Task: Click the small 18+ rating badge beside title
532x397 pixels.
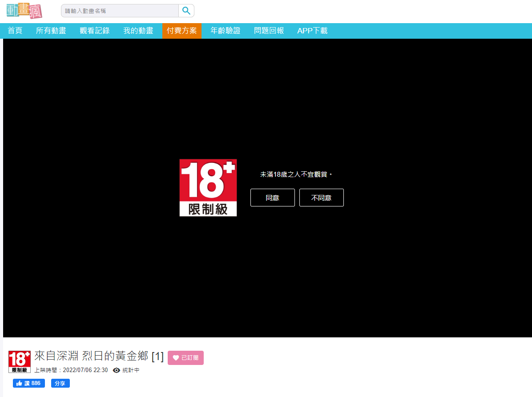Action: (19, 362)
